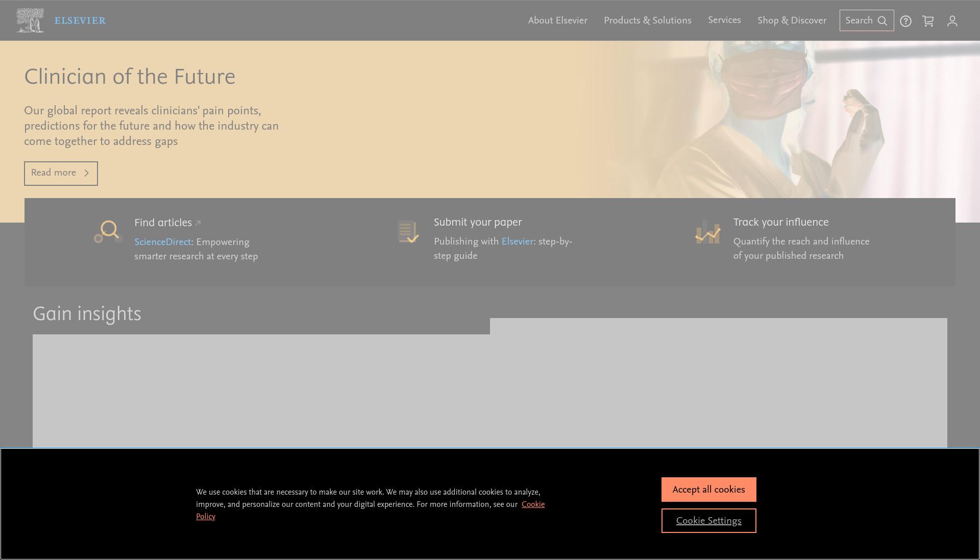Click the Elsevier tree logo
The image size is (980, 560).
pyautogui.click(x=30, y=20)
